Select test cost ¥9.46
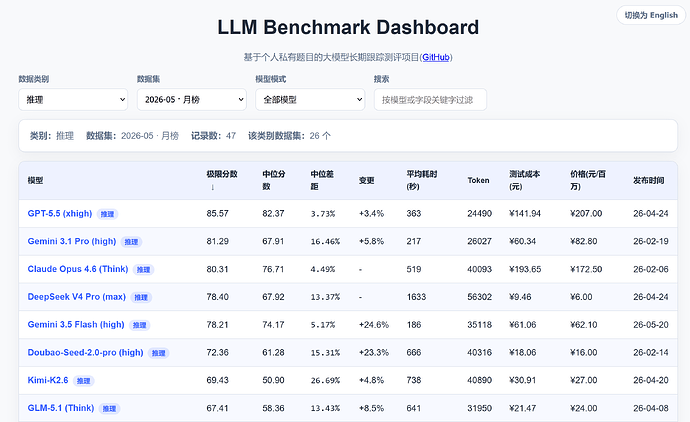Screen dimensions: 690x422 pos(520,297)
